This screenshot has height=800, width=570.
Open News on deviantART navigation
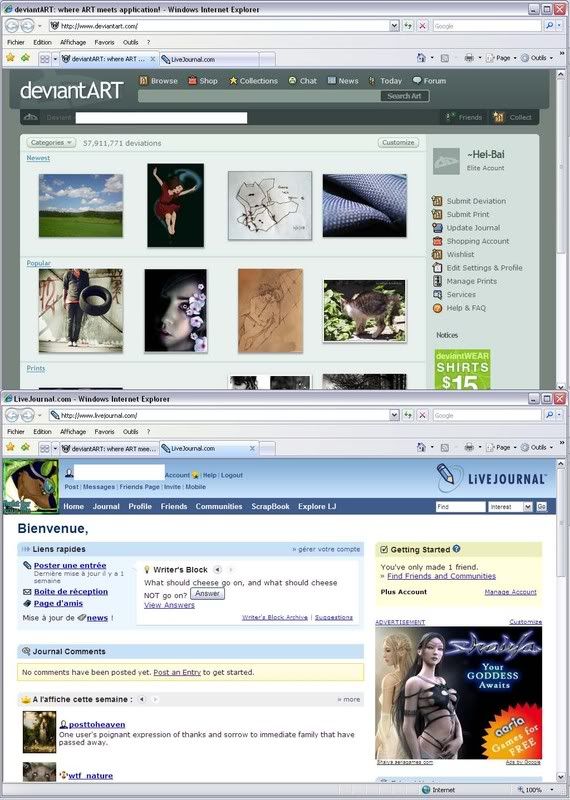click(x=343, y=81)
